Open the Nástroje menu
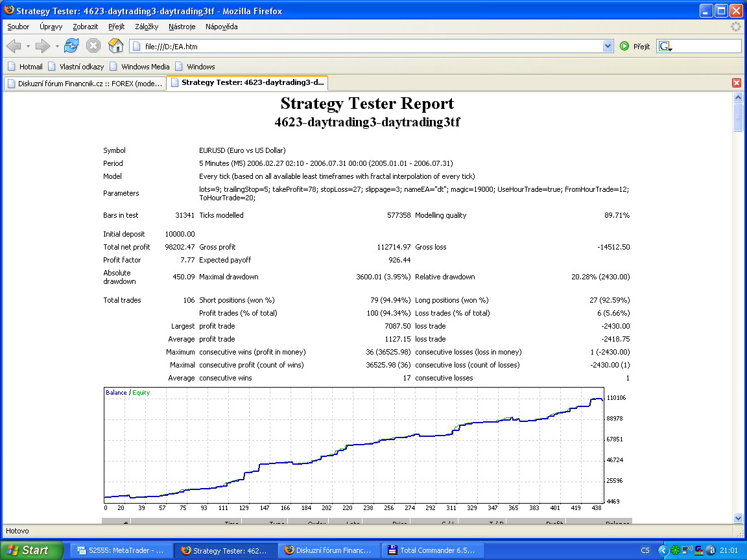Screen dimensions: 747x560 pyautogui.click(x=182, y=27)
